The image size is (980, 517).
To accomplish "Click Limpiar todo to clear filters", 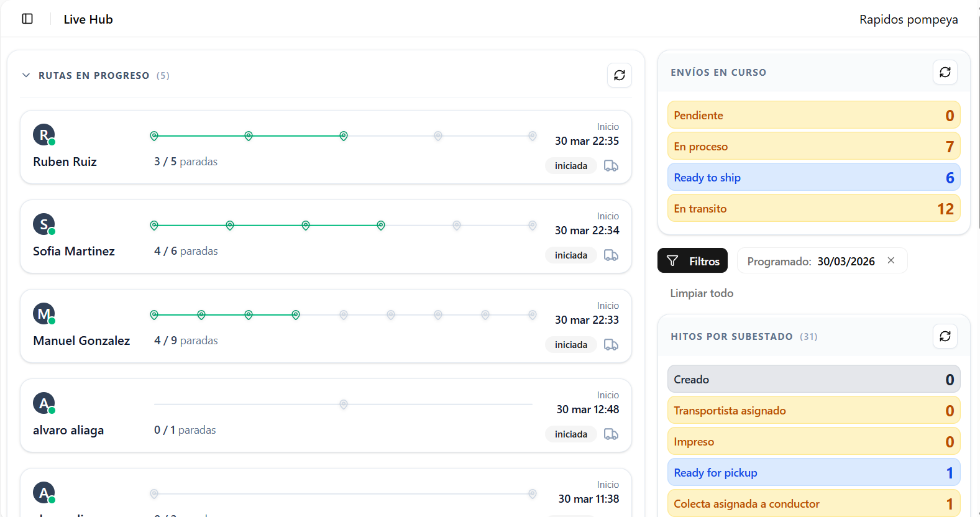I will [701, 293].
